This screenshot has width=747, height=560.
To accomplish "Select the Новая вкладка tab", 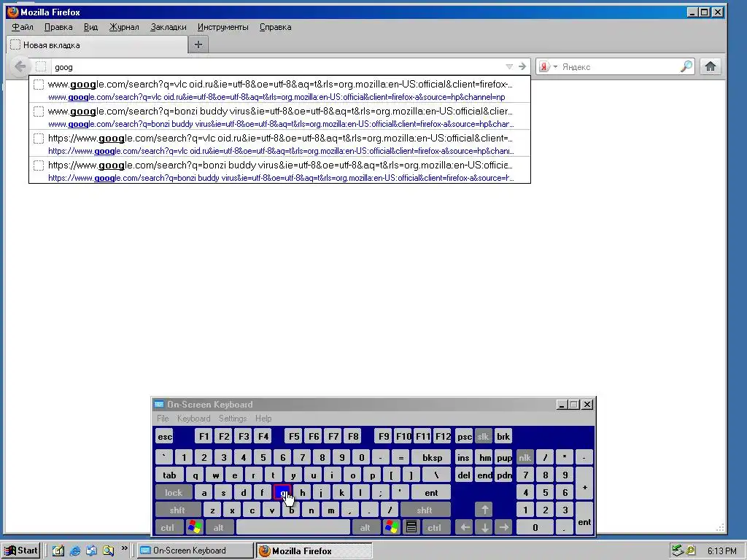I will click(x=97, y=44).
